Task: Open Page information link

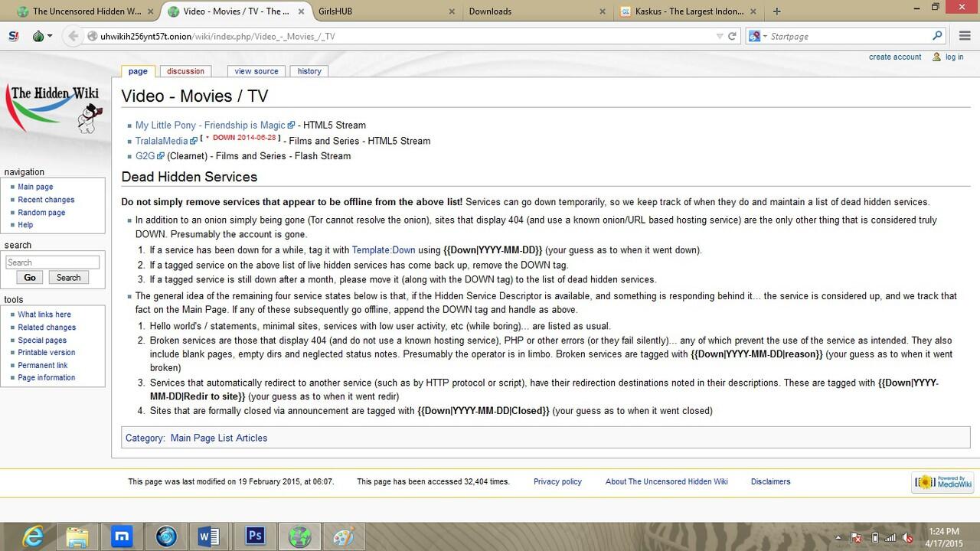Action: click(47, 378)
